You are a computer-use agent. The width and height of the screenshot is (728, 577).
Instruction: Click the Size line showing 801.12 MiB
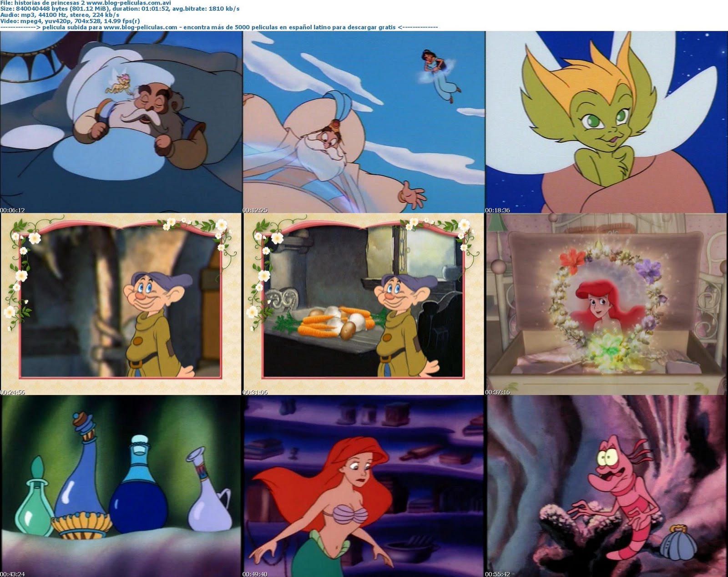pyautogui.click(x=120, y=9)
